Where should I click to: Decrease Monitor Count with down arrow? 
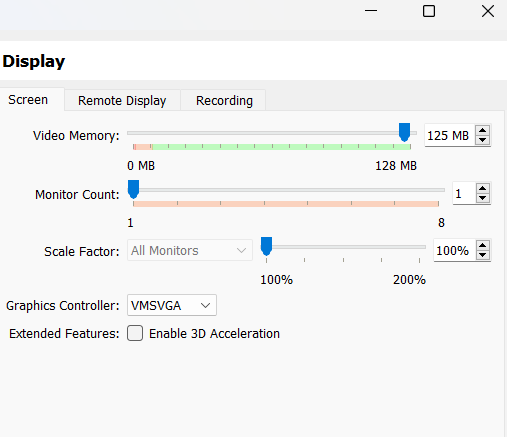click(482, 198)
